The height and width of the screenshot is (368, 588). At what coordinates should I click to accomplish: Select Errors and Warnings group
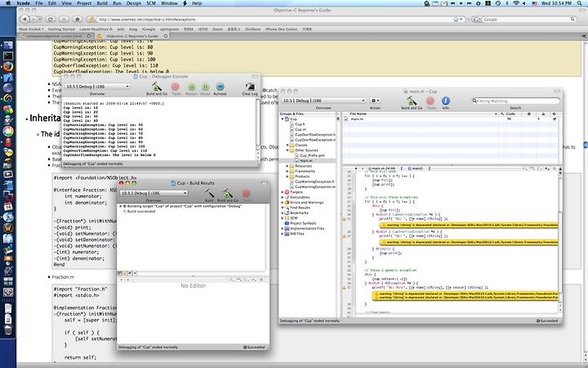[x=306, y=203]
